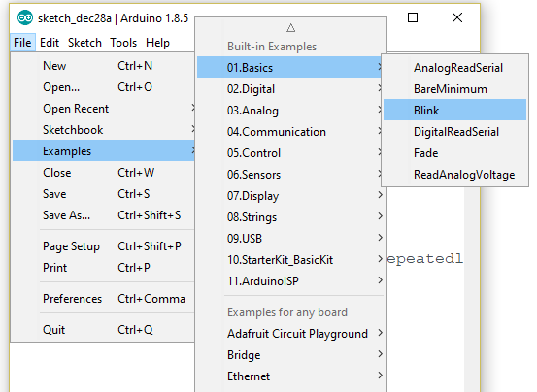Open the Sketch menu
Image resolution: width=537 pixels, height=392 pixels.
tap(84, 43)
